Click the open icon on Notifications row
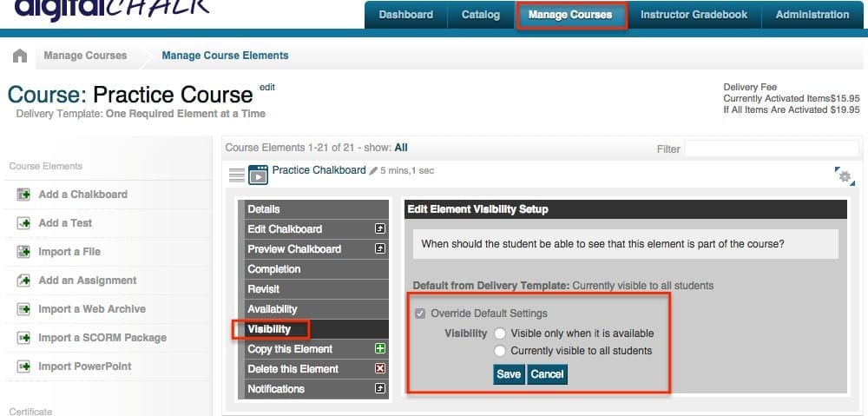 point(380,389)
